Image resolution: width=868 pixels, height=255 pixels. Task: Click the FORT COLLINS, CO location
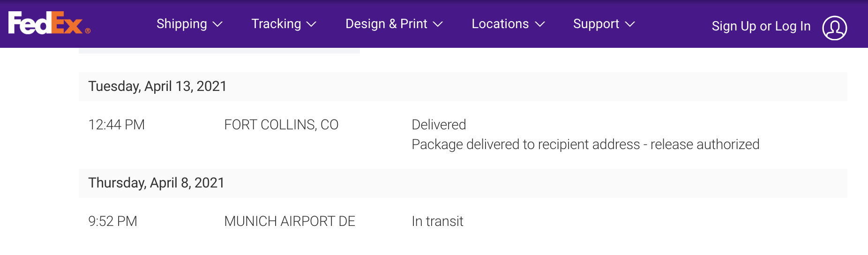281,125
